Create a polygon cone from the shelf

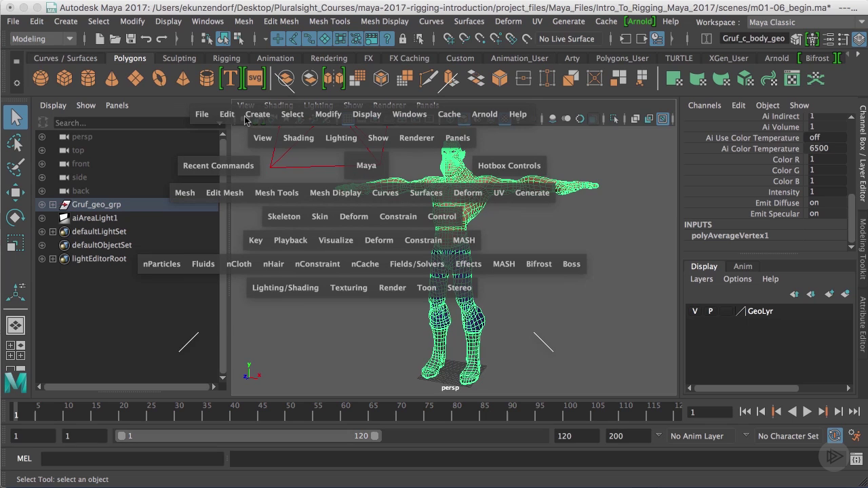pyautogui.click(x=112, y=79)
